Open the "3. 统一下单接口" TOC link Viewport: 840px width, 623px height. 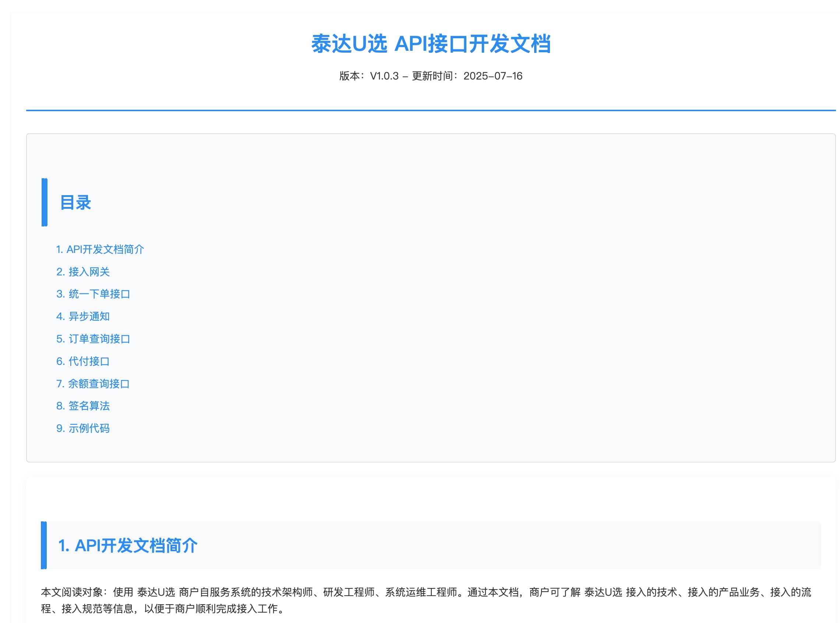point(93,294)
